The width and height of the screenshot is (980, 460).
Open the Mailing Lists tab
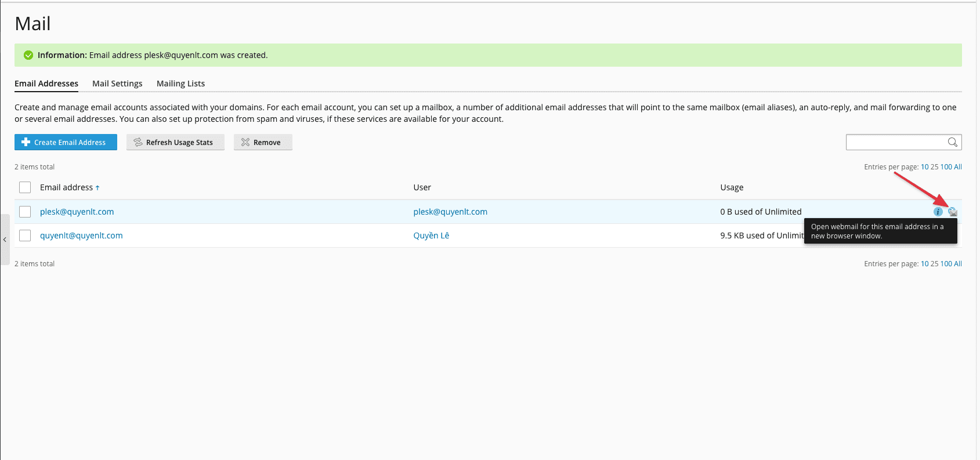[180, 84]
